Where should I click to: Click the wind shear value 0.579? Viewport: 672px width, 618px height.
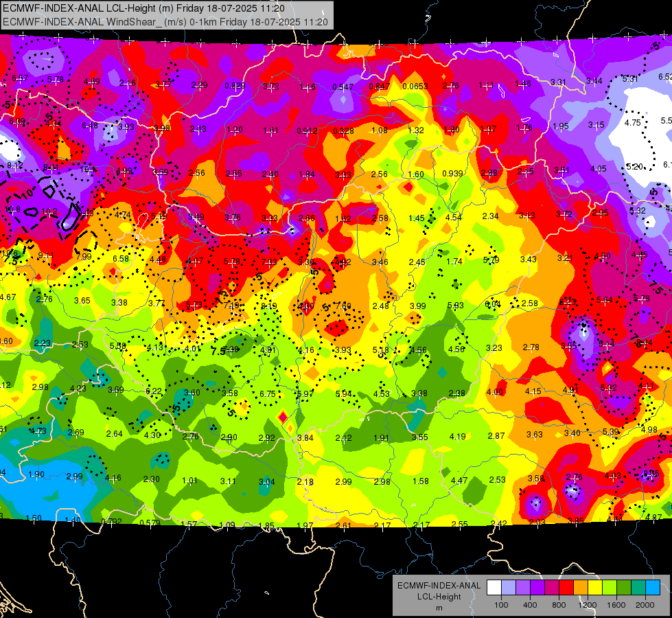click(150, 523)
